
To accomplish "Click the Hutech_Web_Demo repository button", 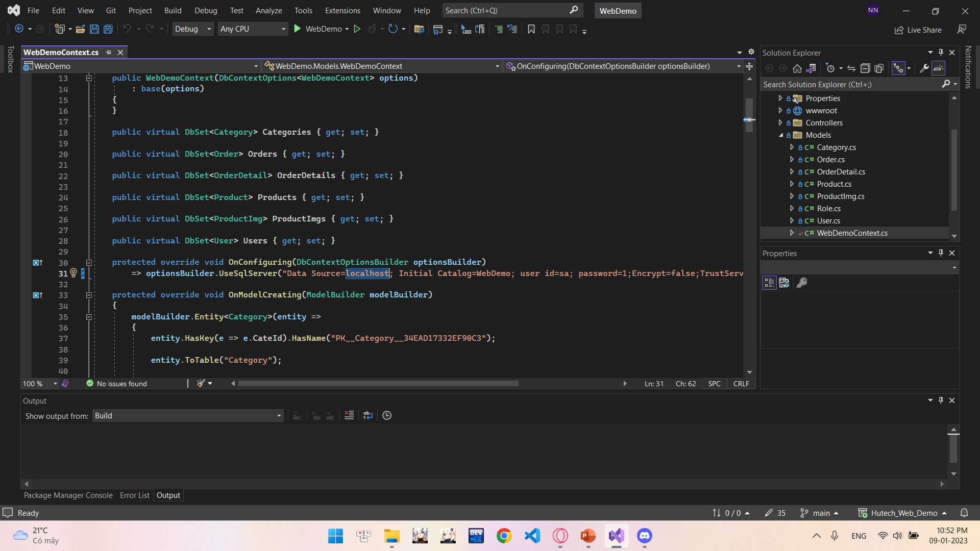I will click(903, 513).
